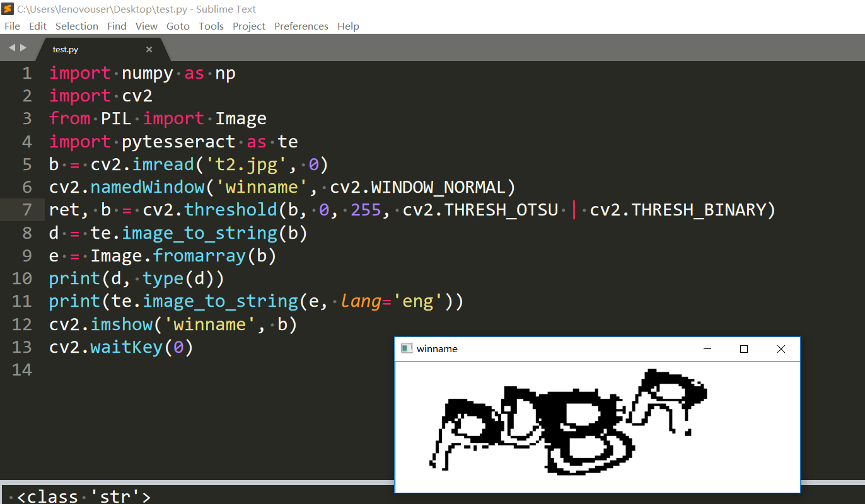Click the word from on line 3

click(70, 118)
